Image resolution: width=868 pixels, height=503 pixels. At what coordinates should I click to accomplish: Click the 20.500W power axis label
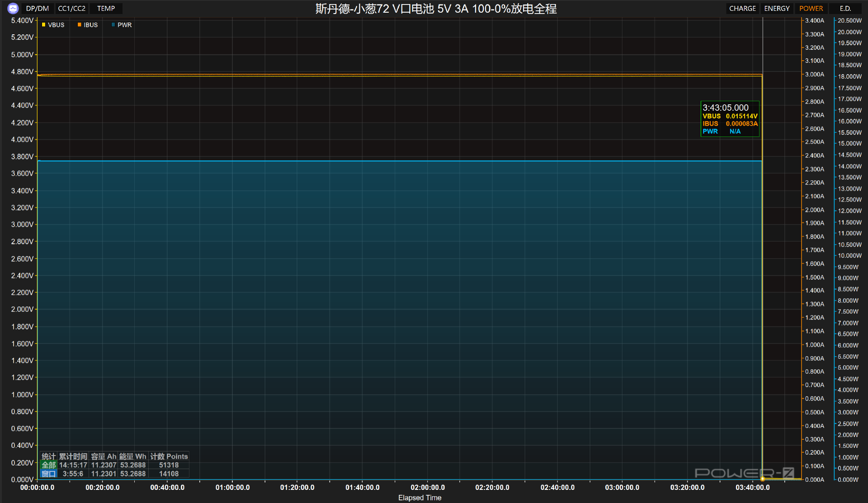850,20
